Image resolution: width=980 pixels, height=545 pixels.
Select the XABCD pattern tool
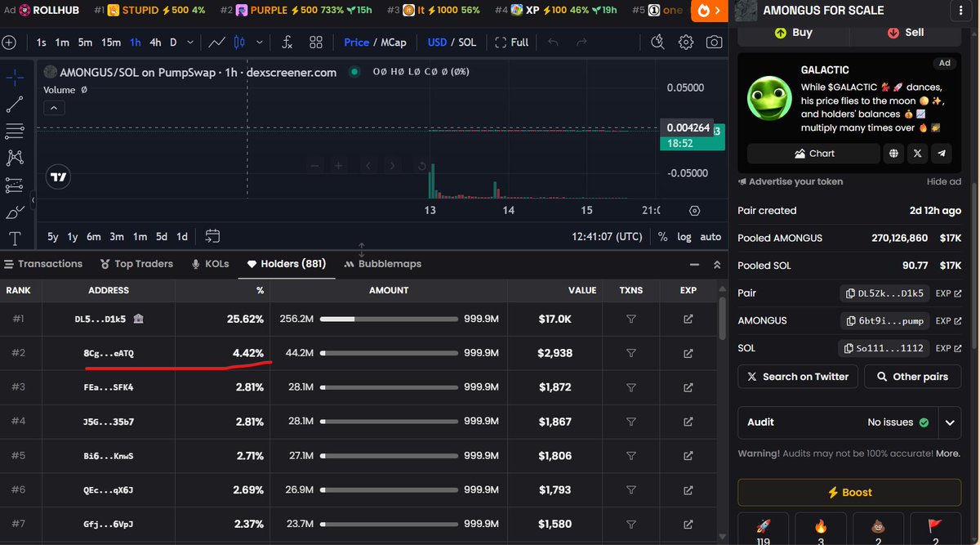pyautogui.click(x=14, y=158)
